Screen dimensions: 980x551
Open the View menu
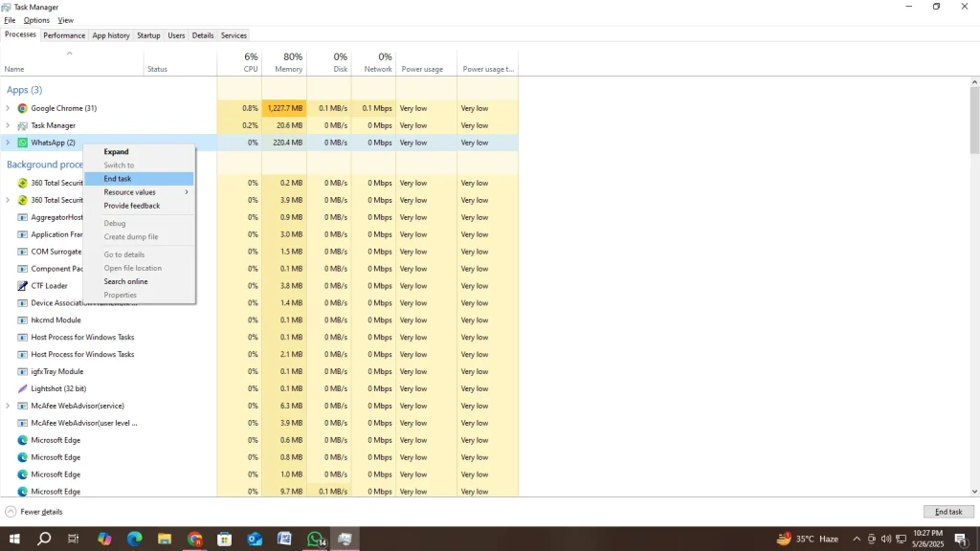tap(66, 20)
